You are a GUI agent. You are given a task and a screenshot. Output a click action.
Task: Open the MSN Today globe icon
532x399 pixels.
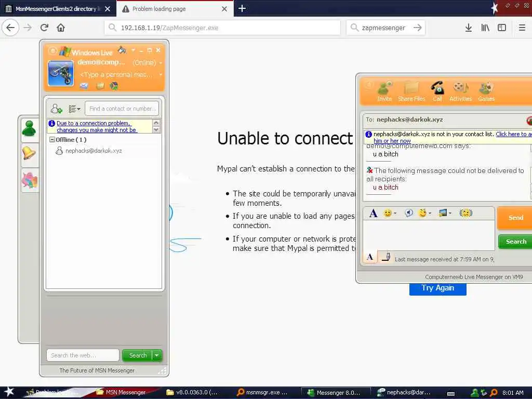tap(114, 86)
